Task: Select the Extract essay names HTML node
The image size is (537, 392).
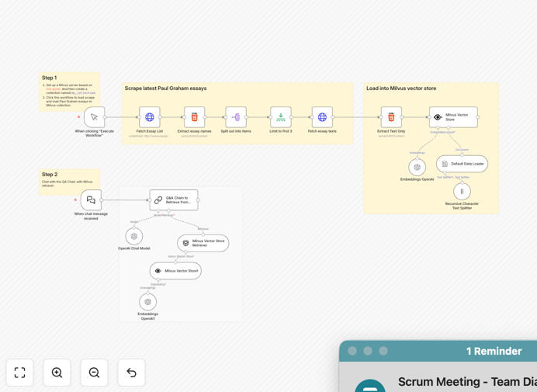Action: pos(194,117)
